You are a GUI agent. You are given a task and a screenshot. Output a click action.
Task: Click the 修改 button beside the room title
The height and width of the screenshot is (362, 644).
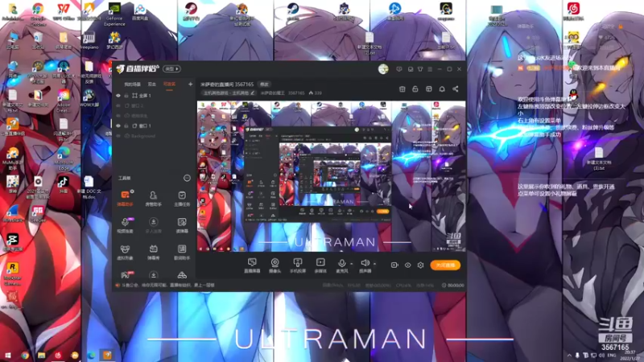[x=264, y=84]
